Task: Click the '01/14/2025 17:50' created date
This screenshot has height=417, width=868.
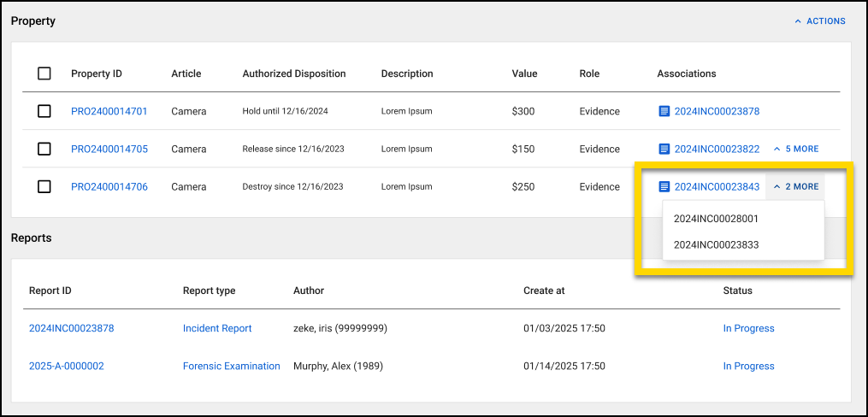Action: tap(564, 366)
